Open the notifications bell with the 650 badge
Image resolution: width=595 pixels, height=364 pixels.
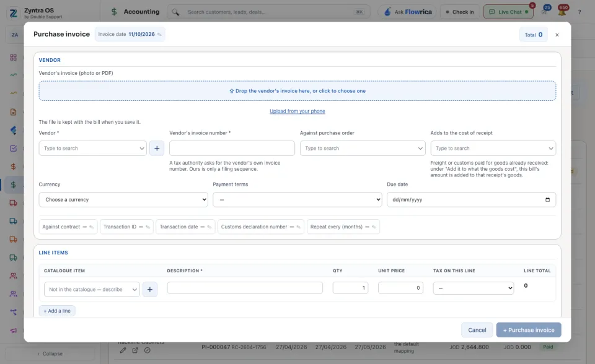point(562,12)
